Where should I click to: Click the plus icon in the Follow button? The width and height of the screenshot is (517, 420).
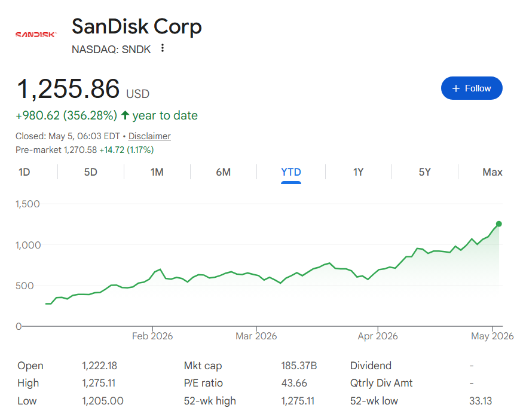455,88
